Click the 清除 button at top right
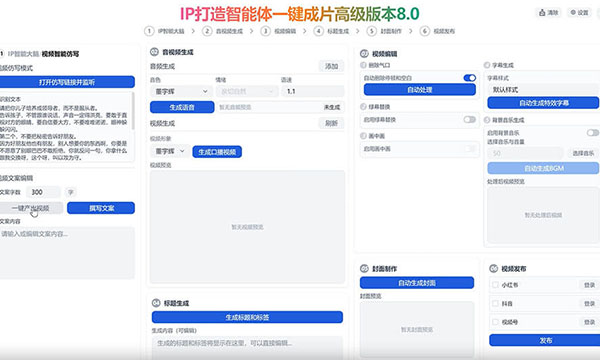Viewport: 600px width, 360px height. tap(548, 13)
